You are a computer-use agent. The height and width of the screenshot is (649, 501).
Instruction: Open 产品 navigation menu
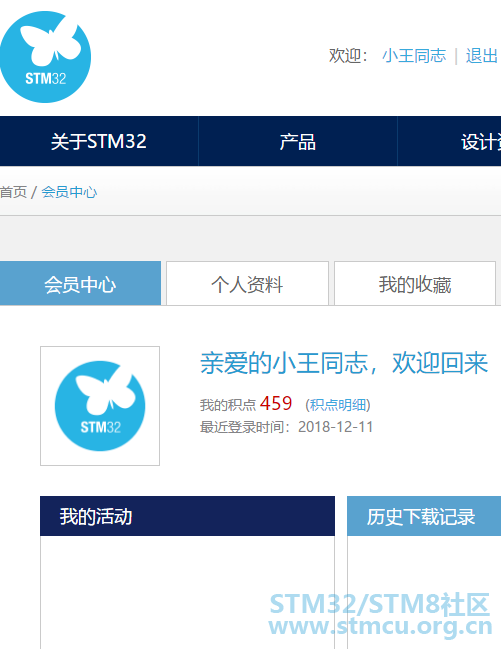[x=298, y=141]
